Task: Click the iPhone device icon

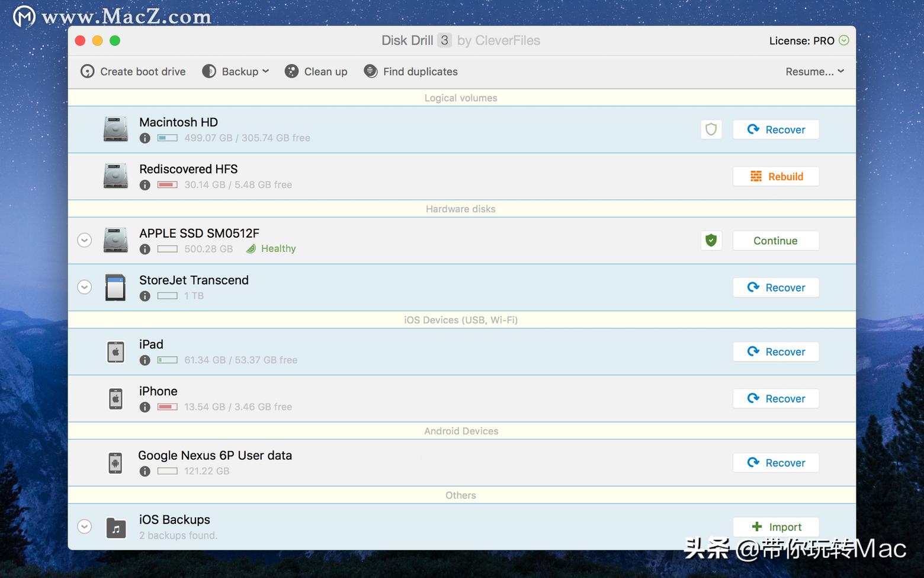Action: [115, 398]
